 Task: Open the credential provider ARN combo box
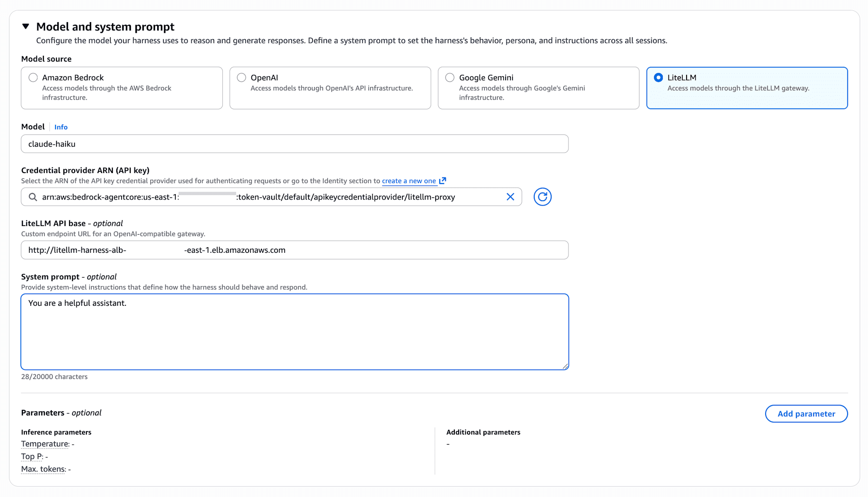[x=271, y=197]
